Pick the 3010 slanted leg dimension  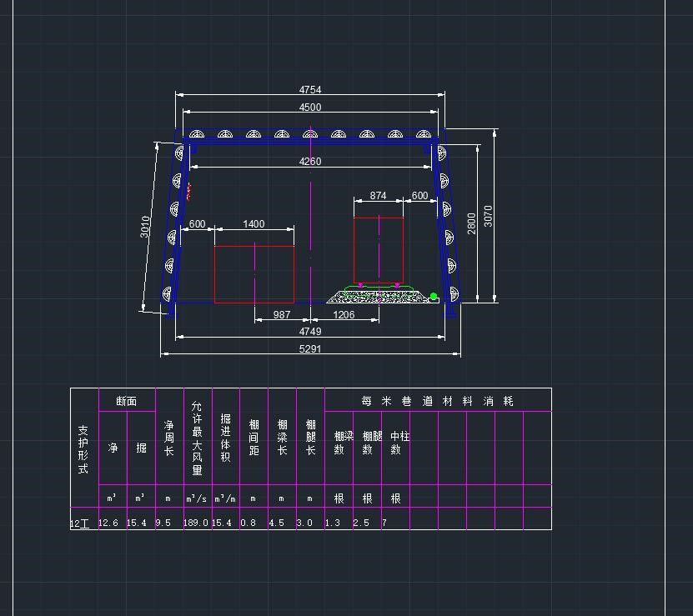[145, 227]
